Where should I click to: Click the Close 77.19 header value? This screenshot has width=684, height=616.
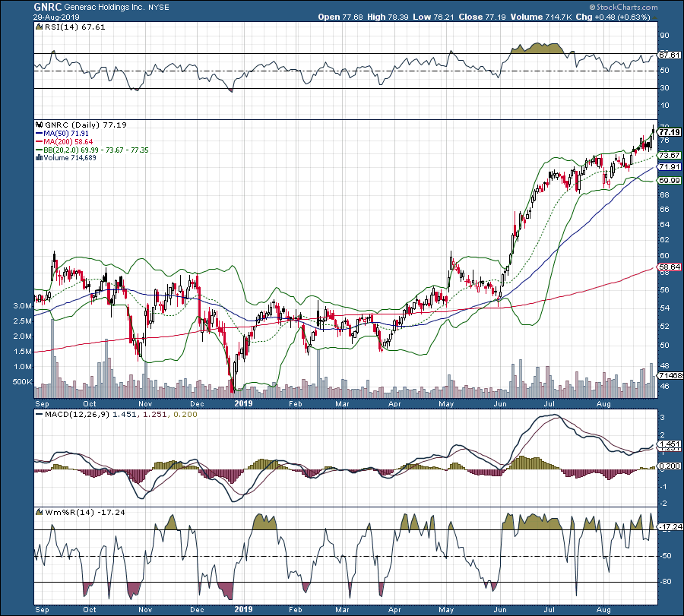coord(482,17)
